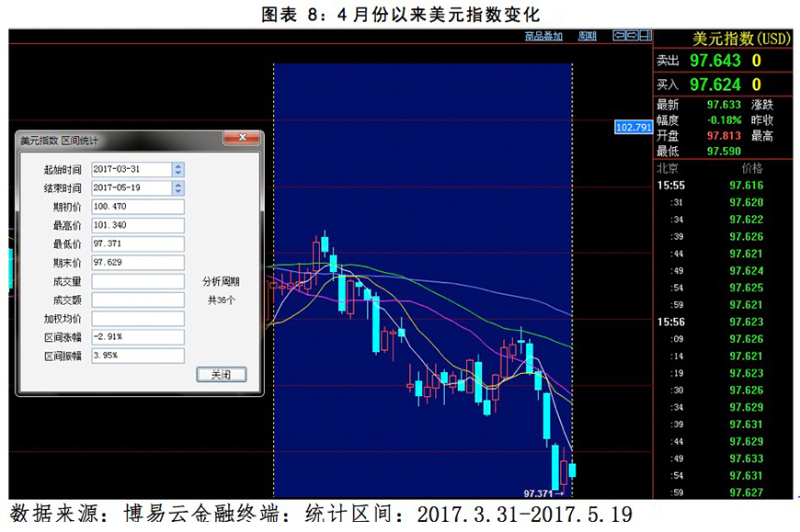800x532 pixels.
Task: Click the 最高价 field showing 101.340
Action: click(x=138, y=225)
